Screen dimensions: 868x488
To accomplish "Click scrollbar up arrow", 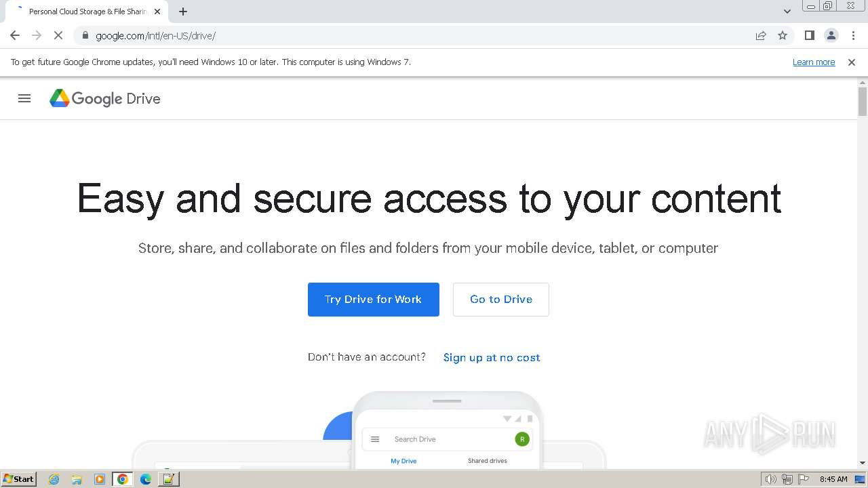I will pyautogui.click(x=863, y=82).
